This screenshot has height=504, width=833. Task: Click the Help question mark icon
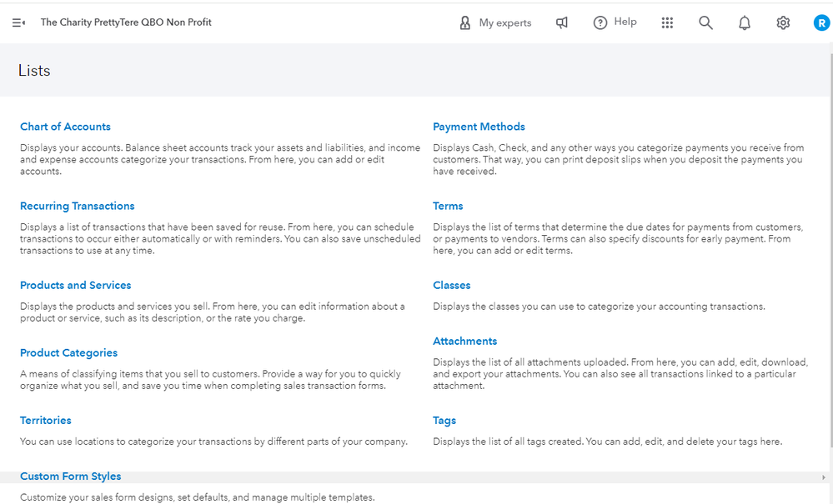pyautogui.click(x=600, y=23)
